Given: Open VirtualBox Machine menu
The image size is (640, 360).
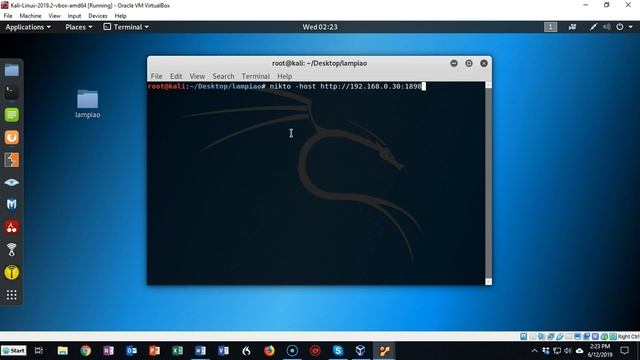Looking at the screenshot, I should [30, 16].
